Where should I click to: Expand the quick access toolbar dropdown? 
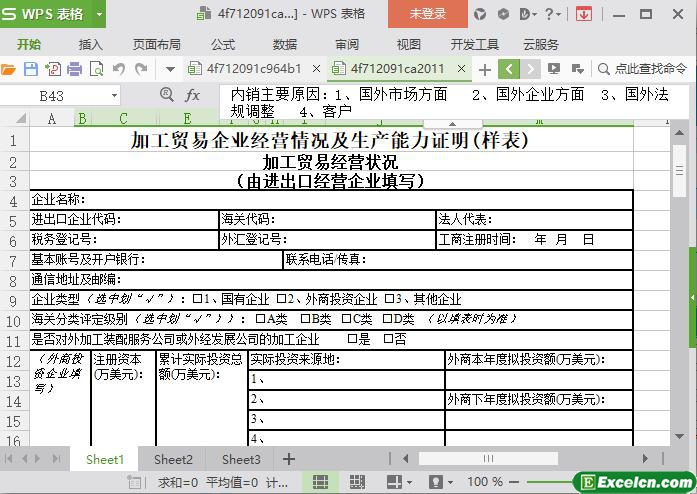[x=170, y=69]
